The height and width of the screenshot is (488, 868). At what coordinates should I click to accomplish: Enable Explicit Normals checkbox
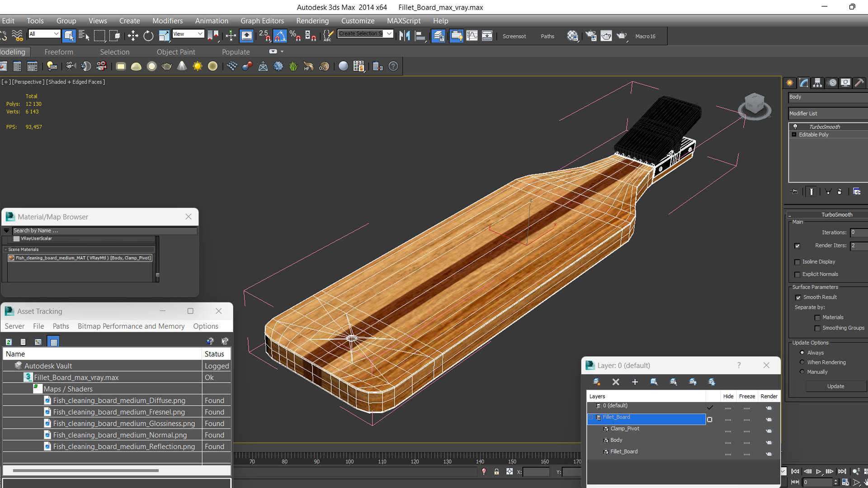pos(797,275)
